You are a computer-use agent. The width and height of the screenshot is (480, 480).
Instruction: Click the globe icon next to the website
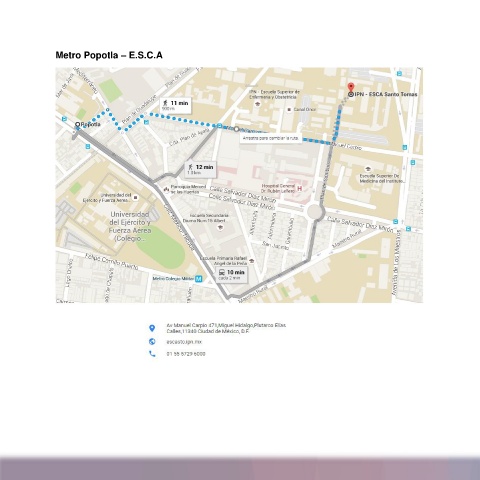(x=152, y=342)
